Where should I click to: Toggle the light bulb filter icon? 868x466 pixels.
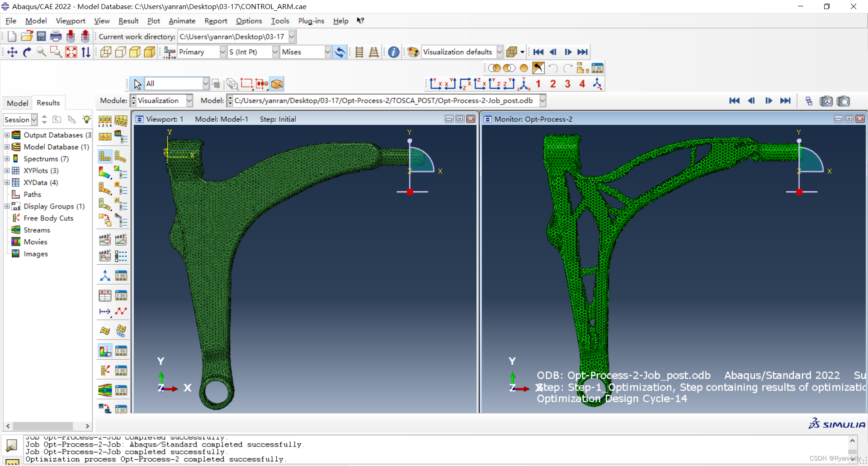86,119
